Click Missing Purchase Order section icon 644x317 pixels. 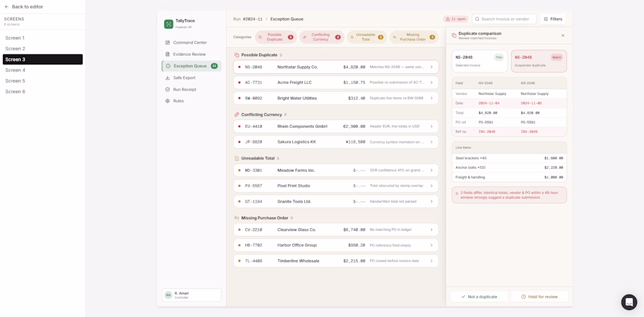click(x=237, y=218)
